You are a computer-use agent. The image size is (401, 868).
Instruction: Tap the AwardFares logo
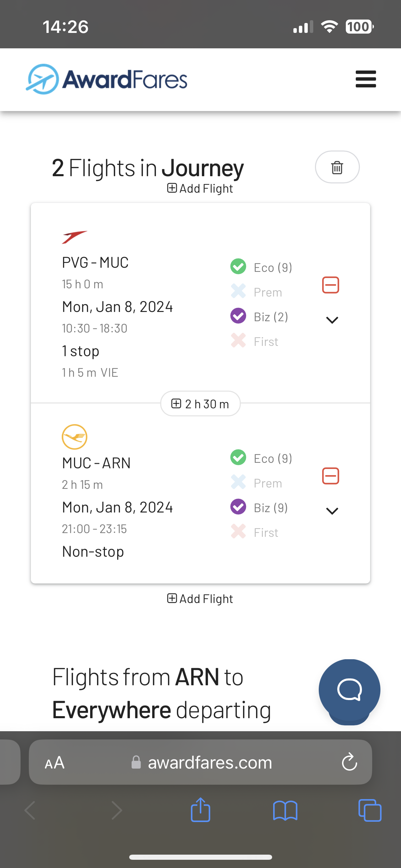coord(107,79)
